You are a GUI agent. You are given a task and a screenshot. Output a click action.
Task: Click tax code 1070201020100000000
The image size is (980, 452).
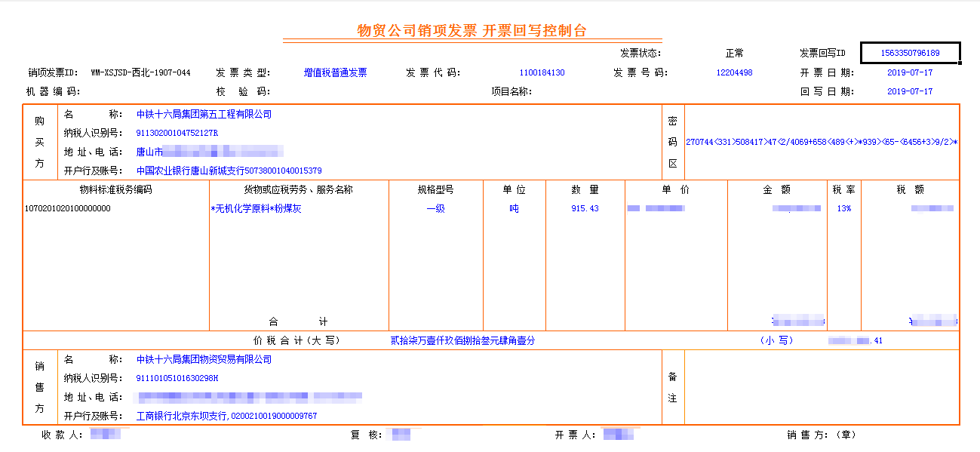tap(68, 208)
